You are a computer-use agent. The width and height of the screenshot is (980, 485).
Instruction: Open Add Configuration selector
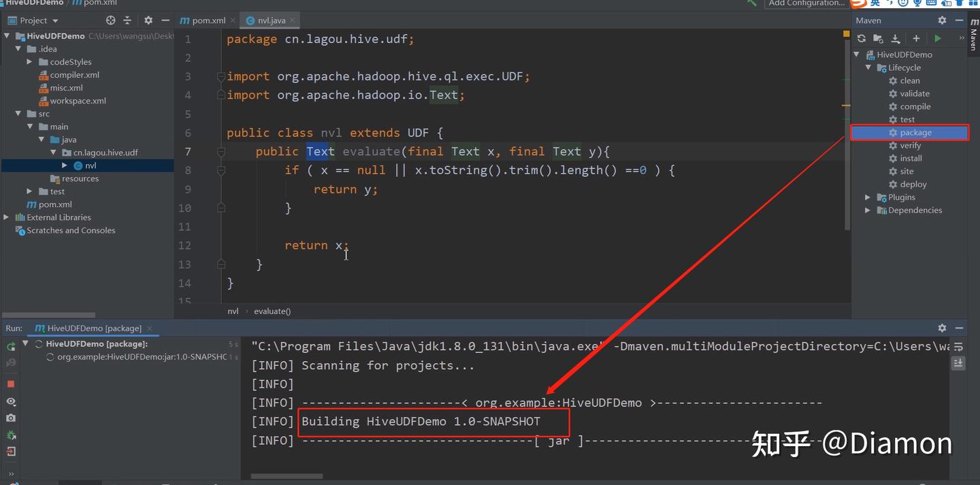coord(806,3)
